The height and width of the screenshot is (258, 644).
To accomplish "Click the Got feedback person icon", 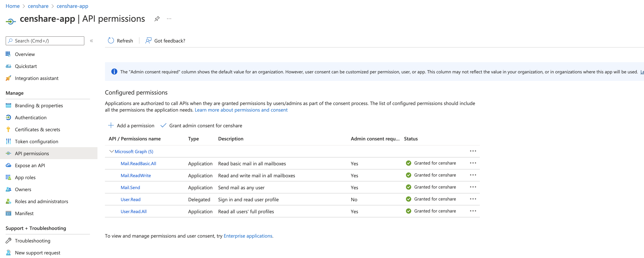I will (x=148, y=41).
